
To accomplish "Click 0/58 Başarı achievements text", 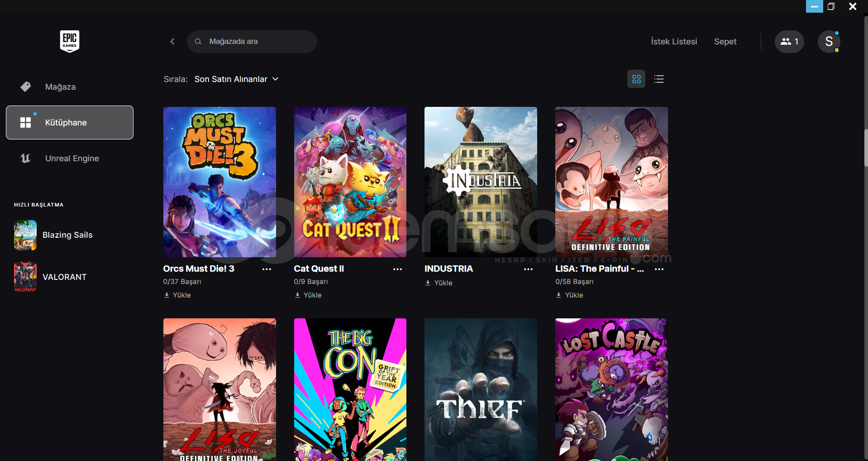I will 574,282.
